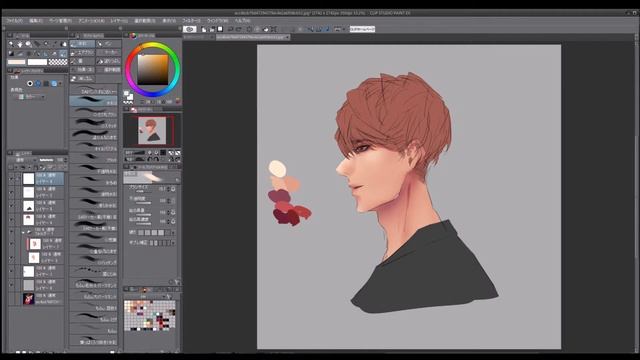Image resolution: width=640 pixels, height=360 pixels.
Task: Click the Border effect circle icon in Layer Property
Action: pos(30,83)
